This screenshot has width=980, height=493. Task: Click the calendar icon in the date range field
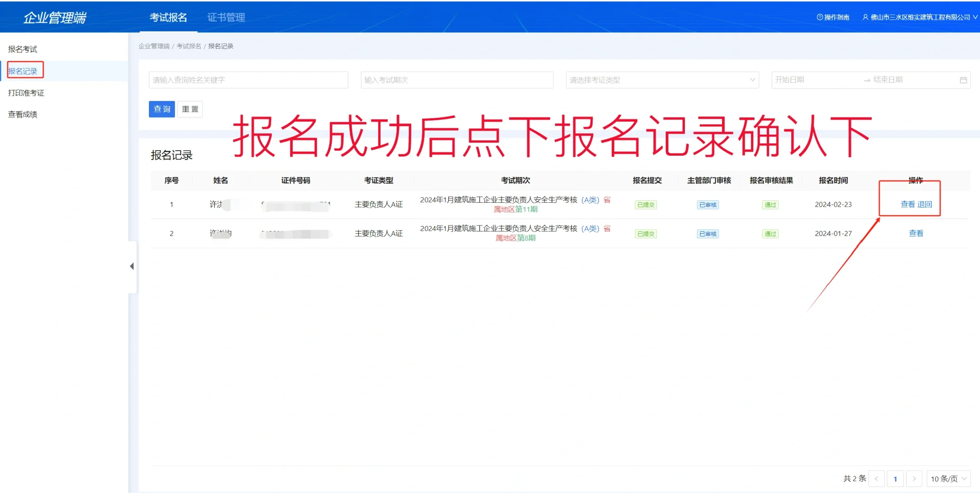(x=963, y=80)
